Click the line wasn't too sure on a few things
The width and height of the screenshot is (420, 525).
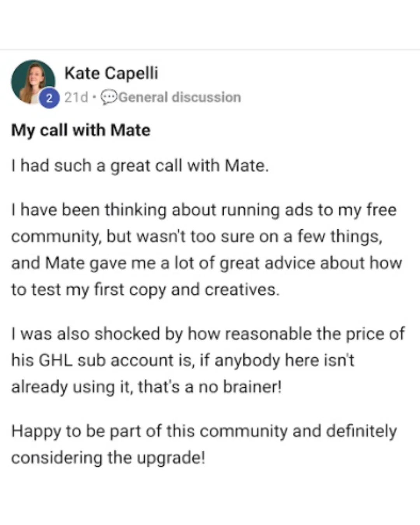coord(197,237)
